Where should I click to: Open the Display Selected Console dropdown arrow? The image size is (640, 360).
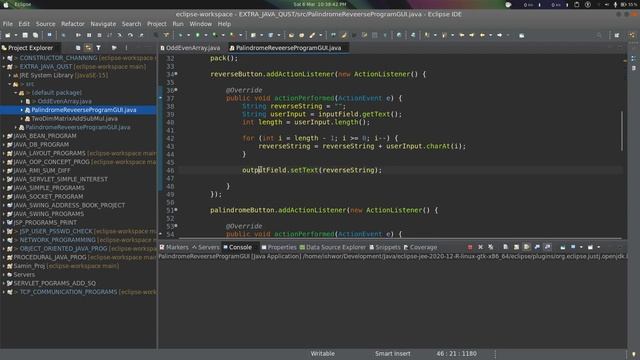pyautogui.click(x=581, y=247)
